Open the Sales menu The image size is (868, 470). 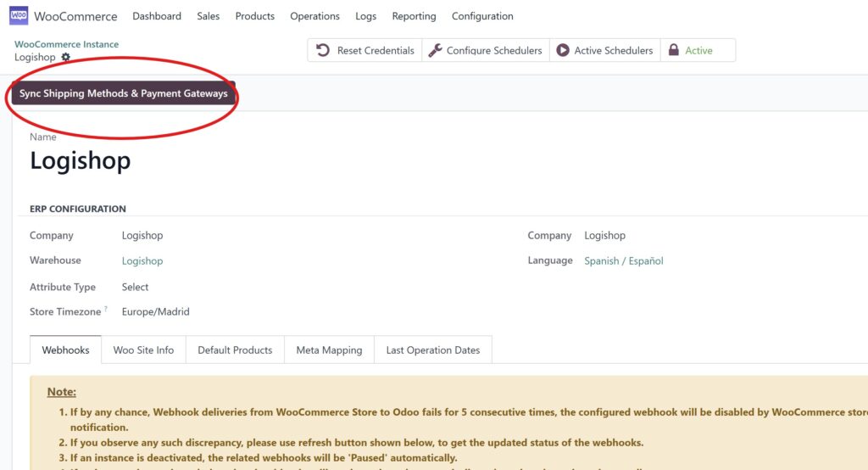pos(209,16)
